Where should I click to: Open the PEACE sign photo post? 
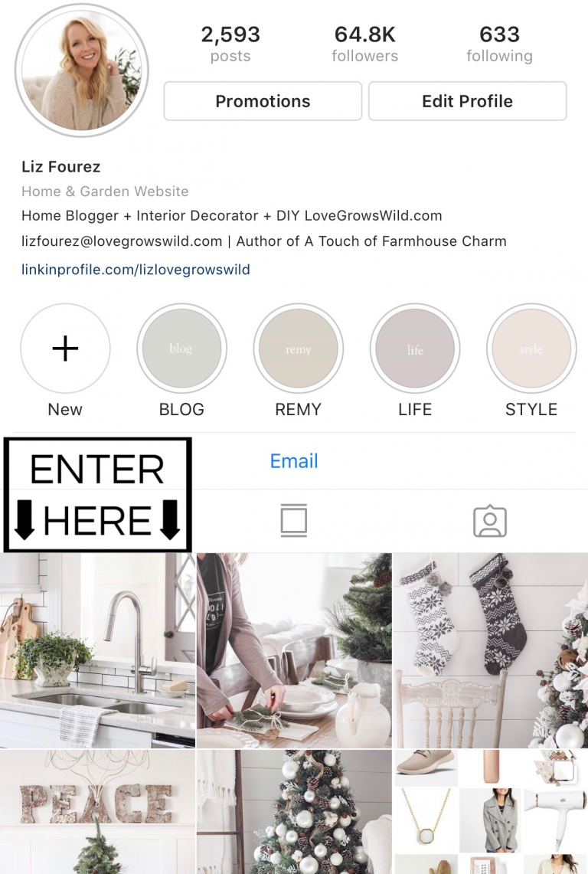tap(97, 812)
